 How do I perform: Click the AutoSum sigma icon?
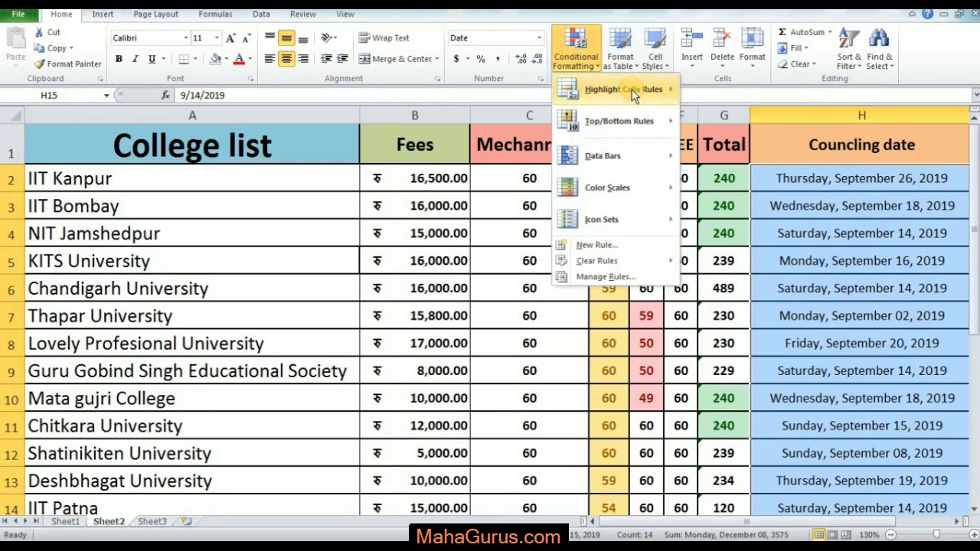pyautogui.click(x=782, y=32)
